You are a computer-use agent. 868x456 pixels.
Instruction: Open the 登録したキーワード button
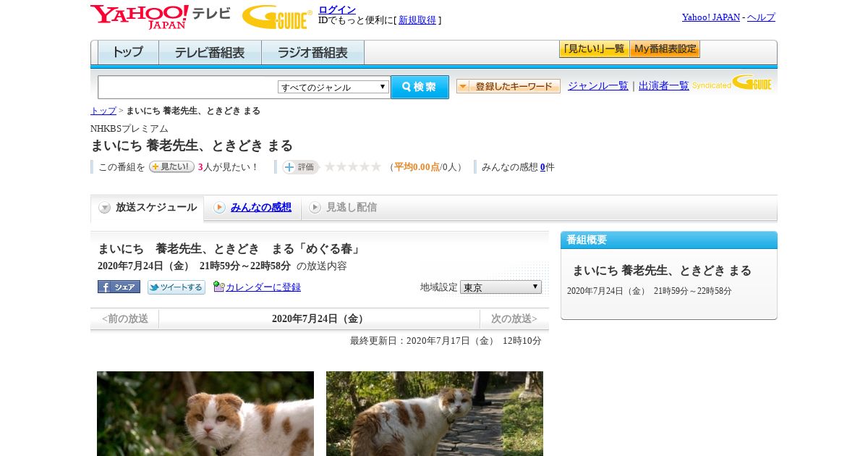tap(509, 86)
